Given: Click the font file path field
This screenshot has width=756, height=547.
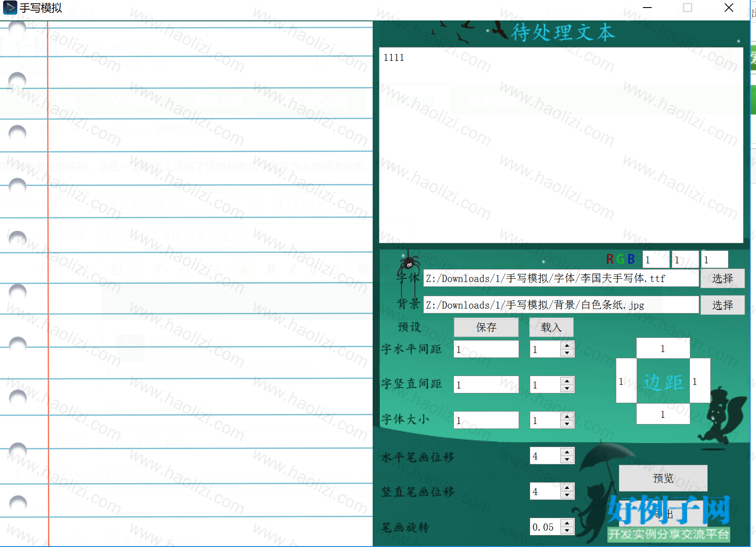Looking at the screenshot, I should [x=561, y=278].
